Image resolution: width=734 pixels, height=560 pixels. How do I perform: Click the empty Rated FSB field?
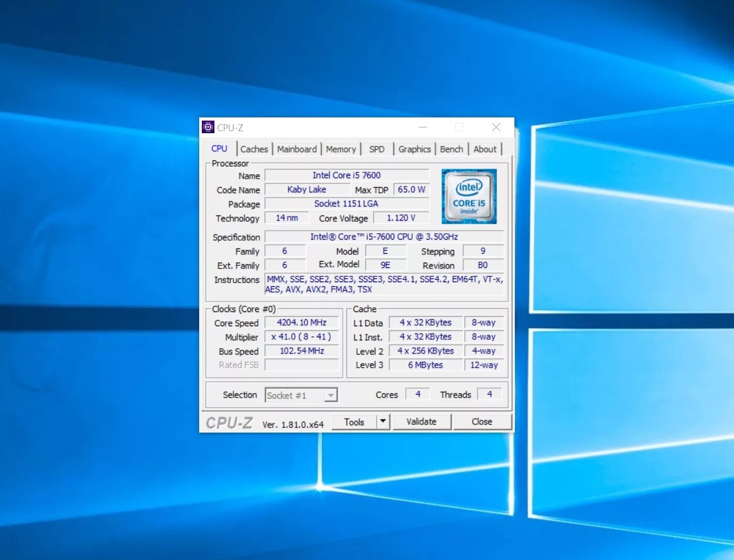[x=301, y=365]
